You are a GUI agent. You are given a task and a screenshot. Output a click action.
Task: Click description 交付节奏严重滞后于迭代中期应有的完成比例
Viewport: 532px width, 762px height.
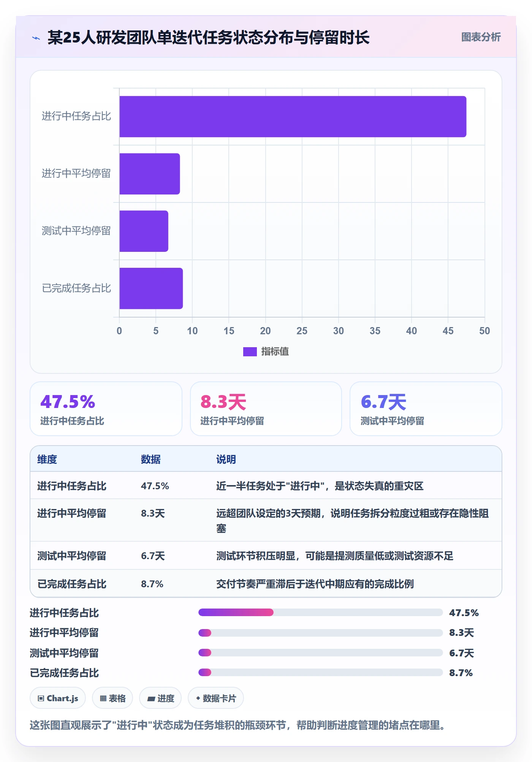(315, 584)
